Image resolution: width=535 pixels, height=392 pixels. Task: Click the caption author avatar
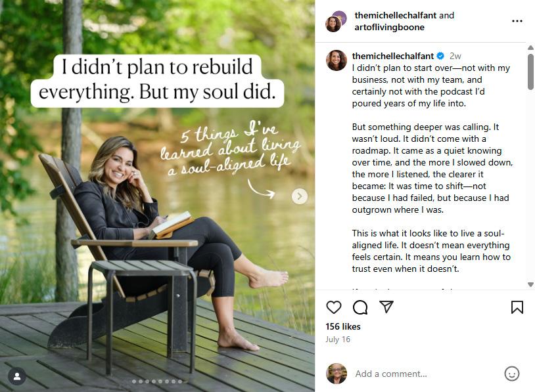[x=337, y=60]
